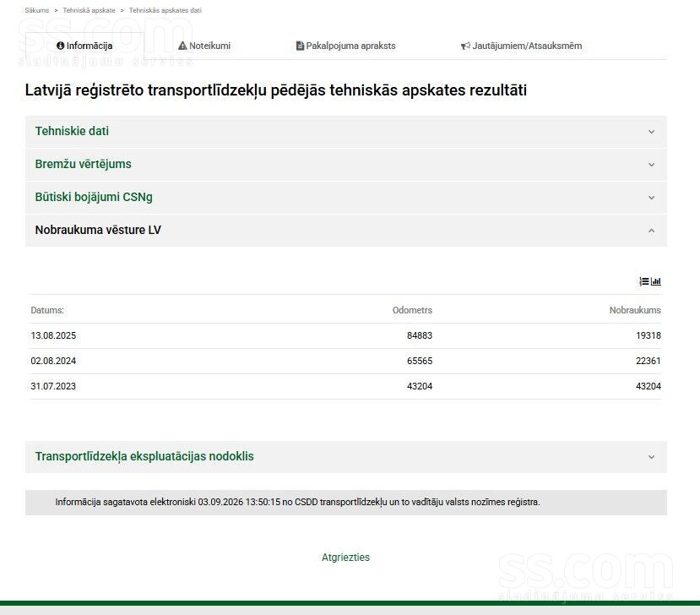Click the Bremžu vērtējums chevron arrow
Image resolution: width=700 pixels, height=615 pixels.
[x=651, y=165]
